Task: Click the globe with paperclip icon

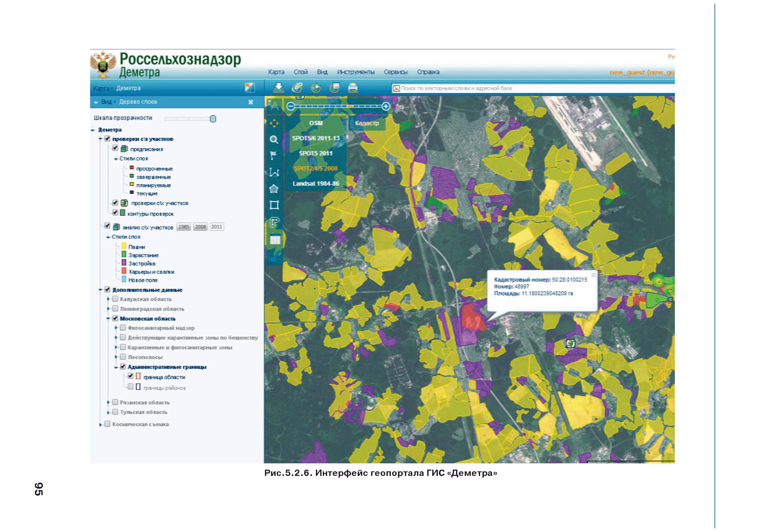Action: (297, 88)
